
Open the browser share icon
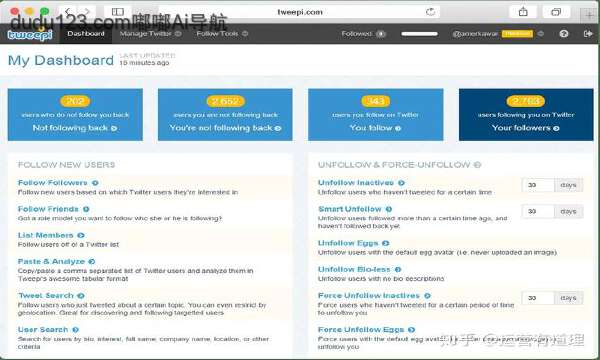click(523, 12)
